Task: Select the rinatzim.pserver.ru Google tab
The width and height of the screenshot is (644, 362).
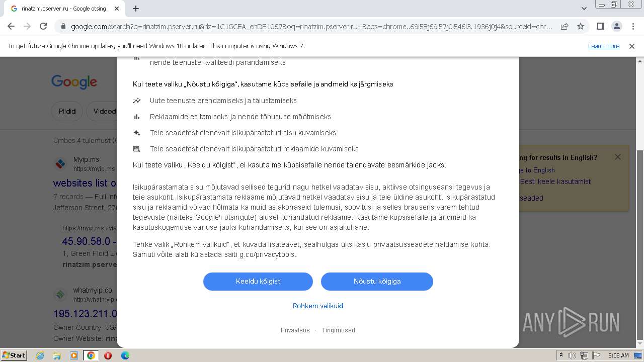Action: coord(64,9)
